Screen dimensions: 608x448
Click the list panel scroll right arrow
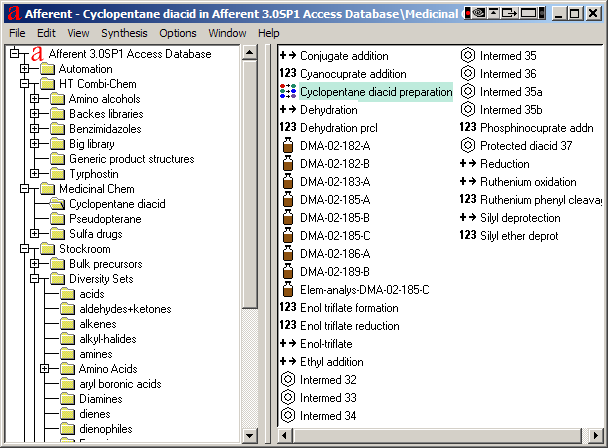pos(596,435)
